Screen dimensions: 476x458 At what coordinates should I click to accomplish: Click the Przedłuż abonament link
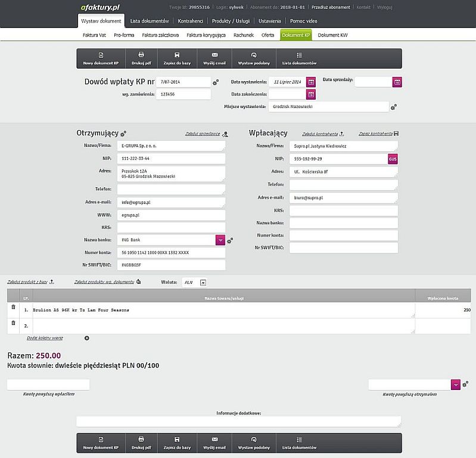click(x=332, y=7)
